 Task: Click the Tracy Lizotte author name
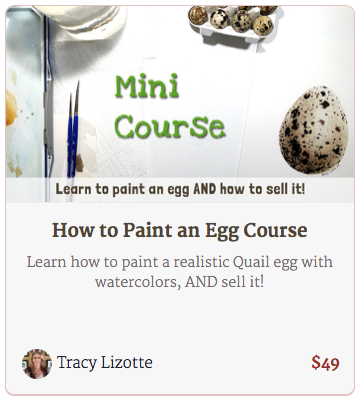pyautogui.click(x=105, y=362)
